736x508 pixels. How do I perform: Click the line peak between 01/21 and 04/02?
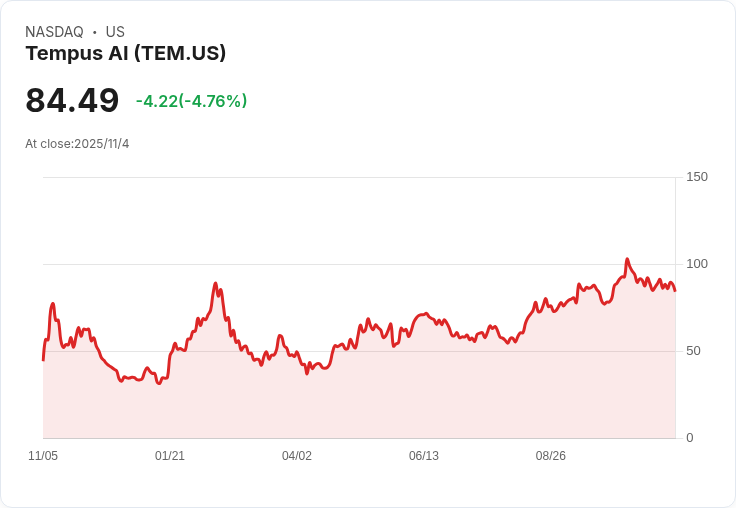pos(215,284)
